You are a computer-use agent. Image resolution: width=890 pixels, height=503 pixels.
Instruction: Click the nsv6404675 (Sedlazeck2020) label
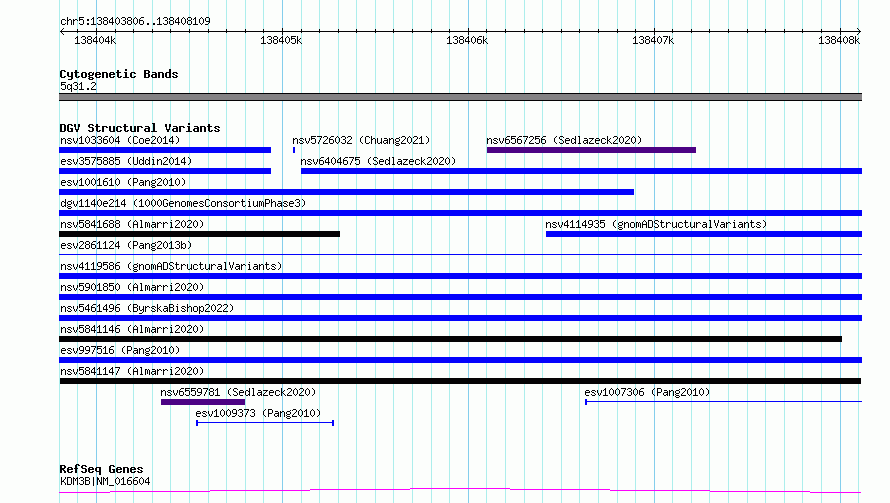point(378,161)
